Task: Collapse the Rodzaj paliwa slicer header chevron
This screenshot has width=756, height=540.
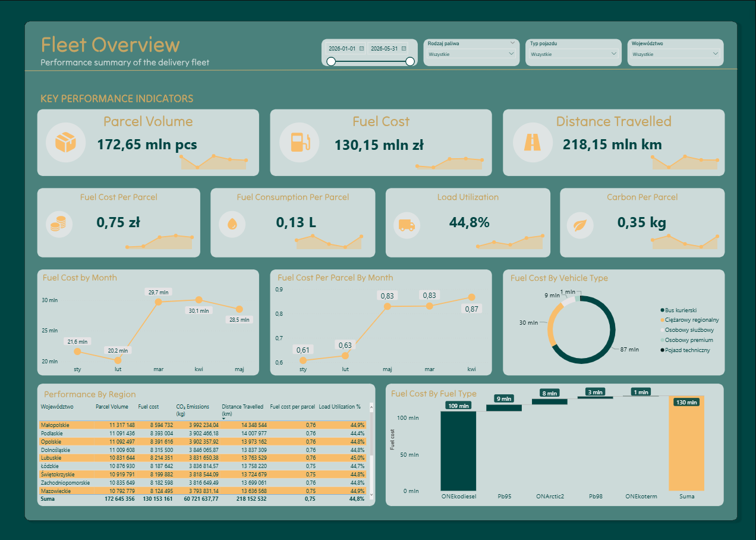Action: (512, 43)
